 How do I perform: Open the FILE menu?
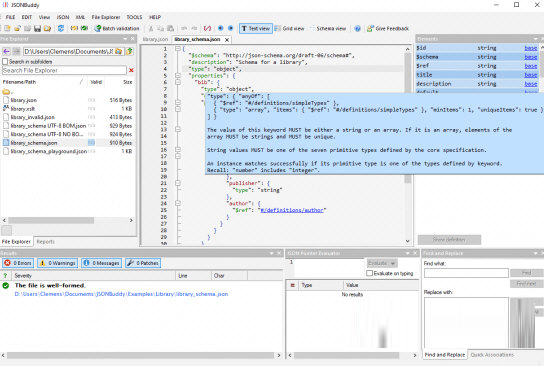[10, 17]
